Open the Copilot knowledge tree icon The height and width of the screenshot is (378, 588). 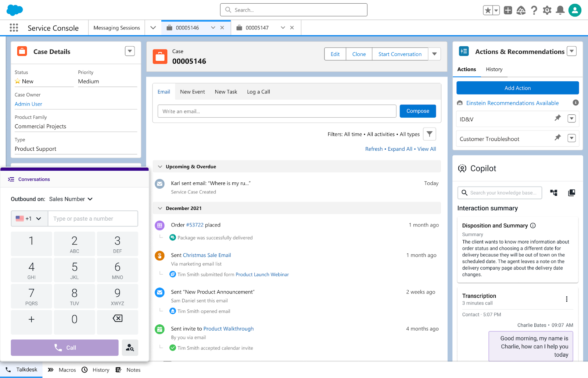[553, 193]
